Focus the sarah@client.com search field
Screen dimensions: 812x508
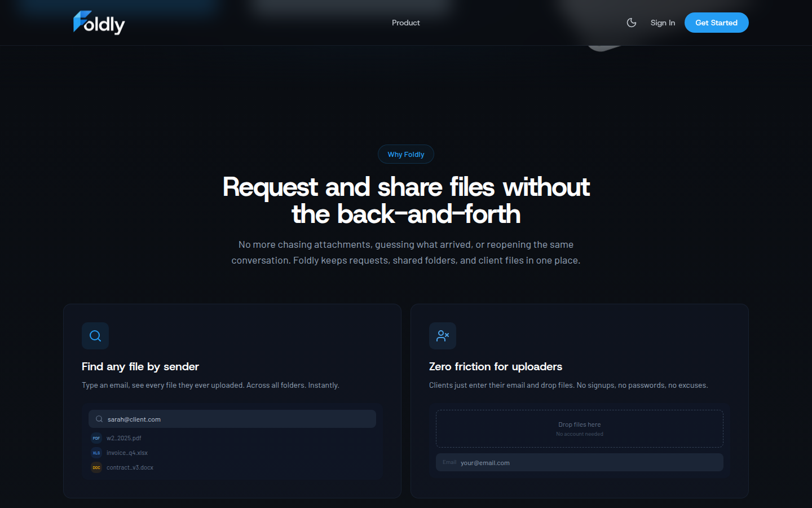(232, 419)
